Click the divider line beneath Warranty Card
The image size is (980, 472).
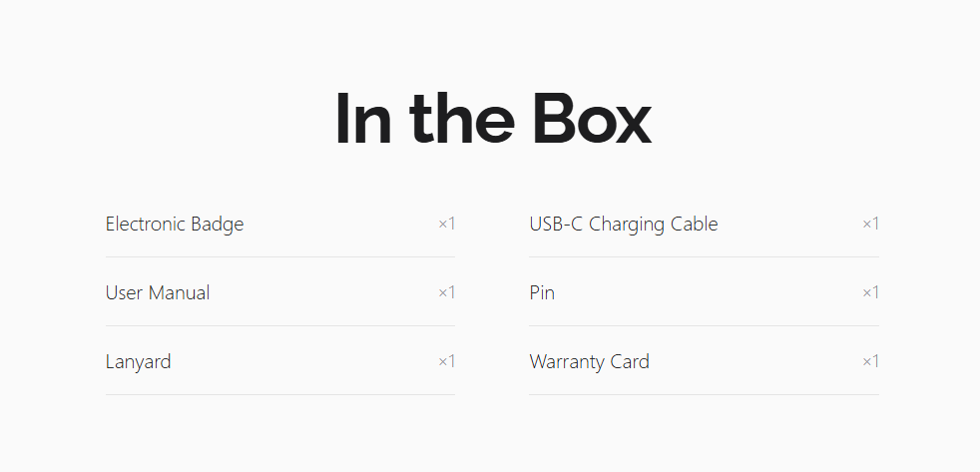coord(704,394)
